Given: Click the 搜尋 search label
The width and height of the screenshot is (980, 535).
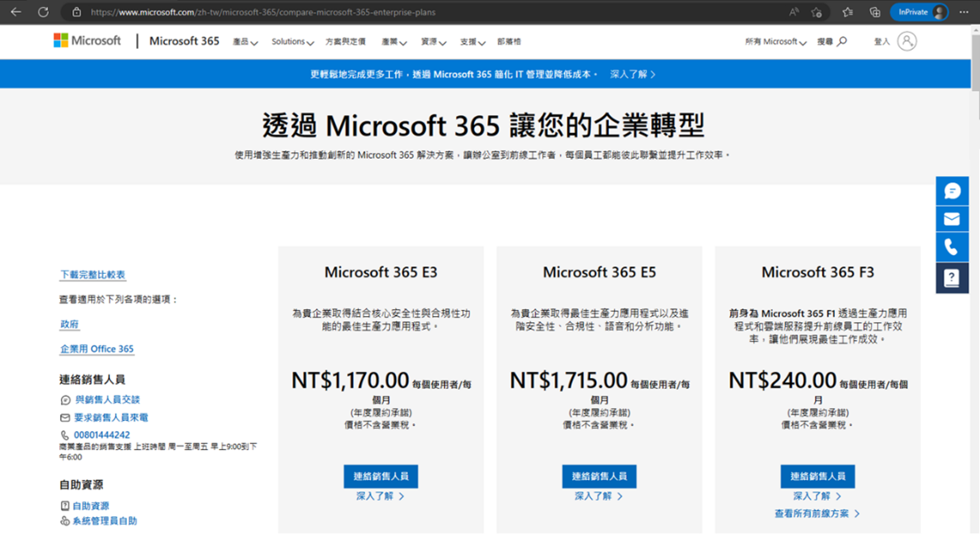Looking at the screenshot, I should coord(825,42).
